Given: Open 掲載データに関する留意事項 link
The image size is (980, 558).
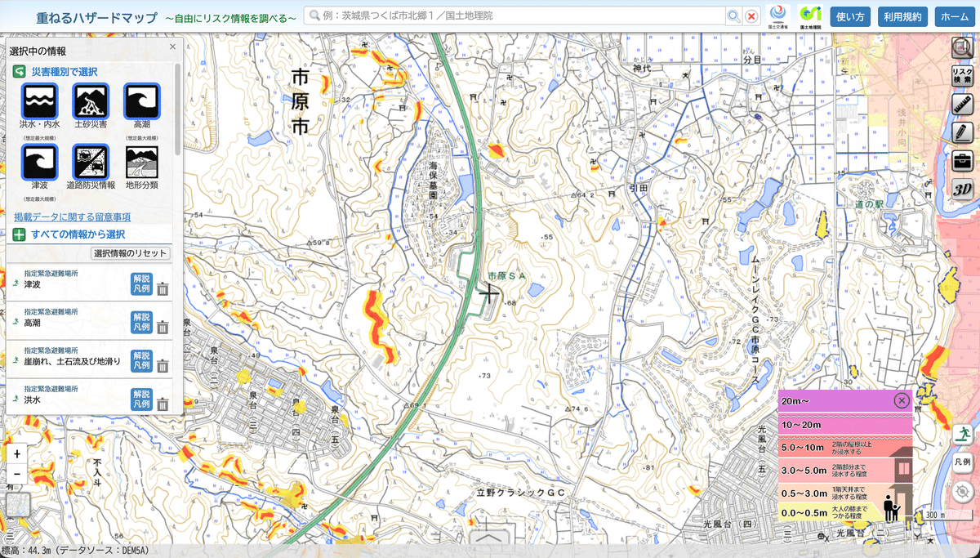Looking at the screenshot, I should pyautogui.click(x=72, y=217).
